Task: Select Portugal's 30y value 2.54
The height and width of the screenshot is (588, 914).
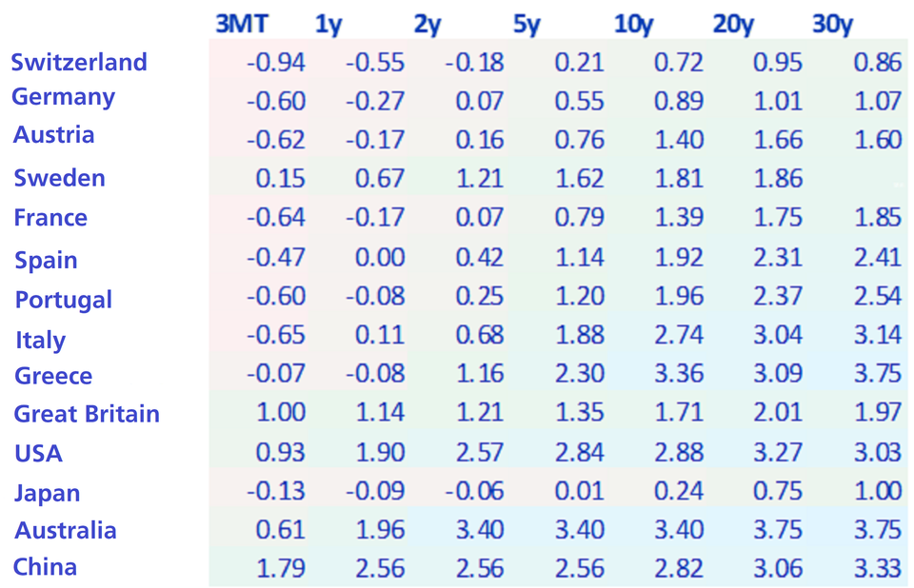Action: pos(877,296)
